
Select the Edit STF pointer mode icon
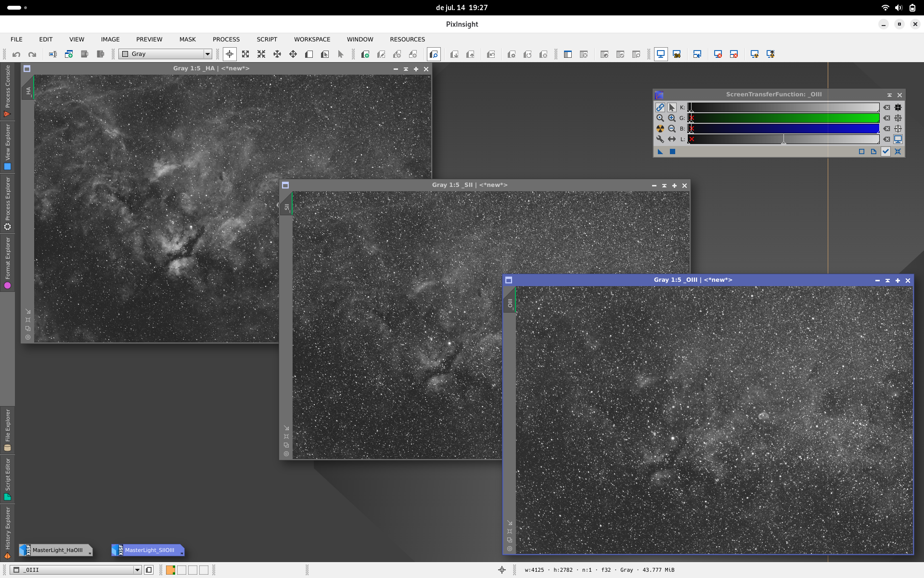tap(672, 107)
